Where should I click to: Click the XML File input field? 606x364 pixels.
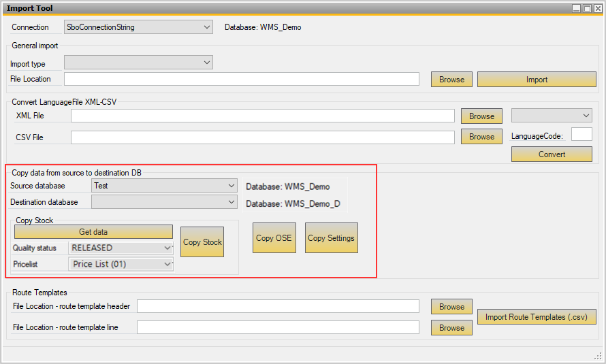tap(262, 116)
